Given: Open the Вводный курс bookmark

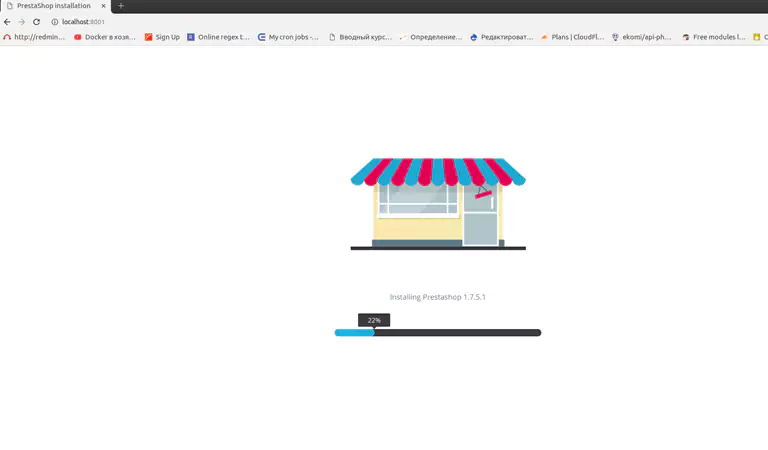Looking at the screenshot, I should coord(360,37).
